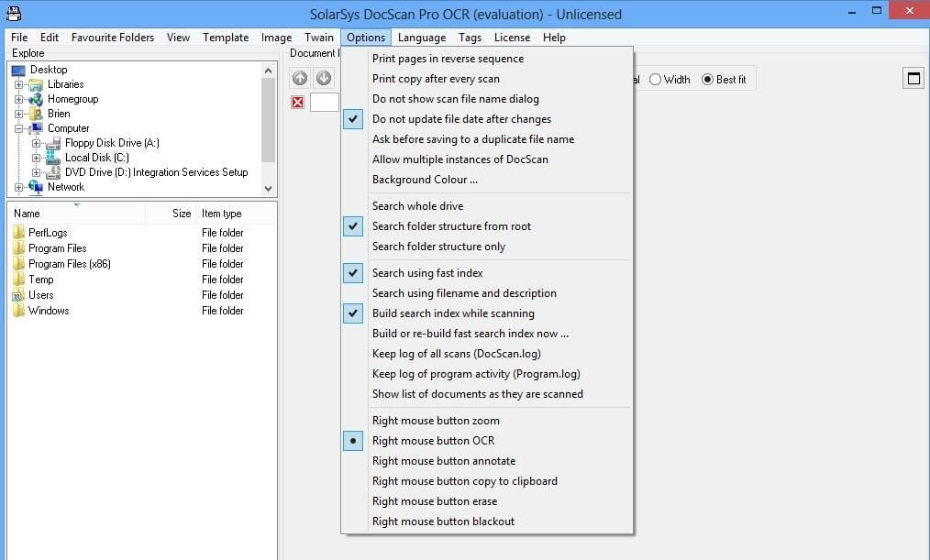Open the Twain menu
This screenshot has width=930, height=560.
318,38
